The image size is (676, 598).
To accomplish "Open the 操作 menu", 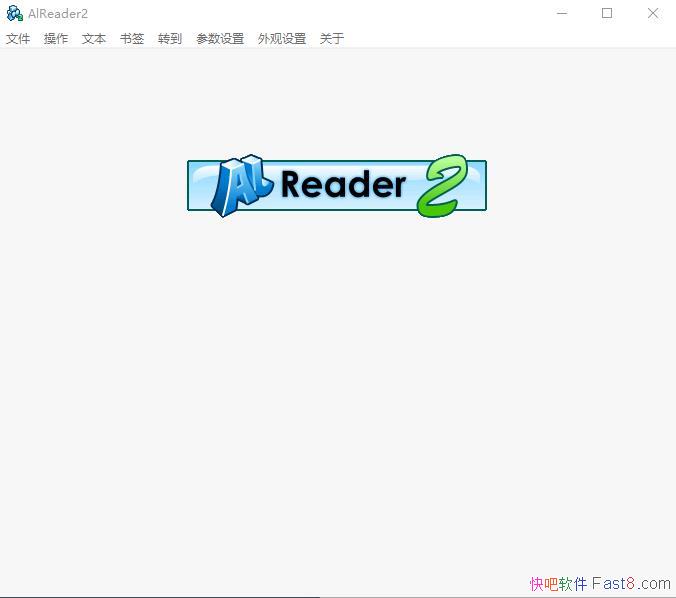I will coord(56,39).
